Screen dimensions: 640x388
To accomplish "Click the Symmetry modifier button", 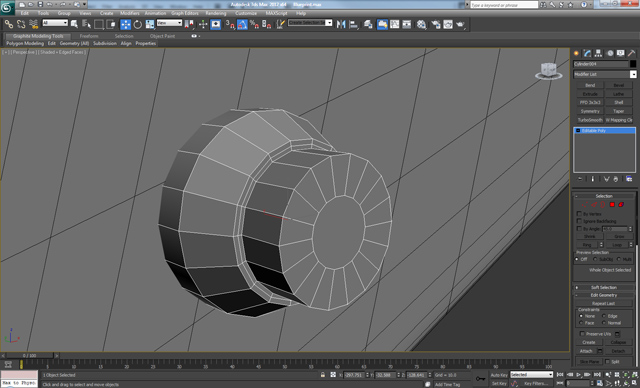I will (590, 111).
